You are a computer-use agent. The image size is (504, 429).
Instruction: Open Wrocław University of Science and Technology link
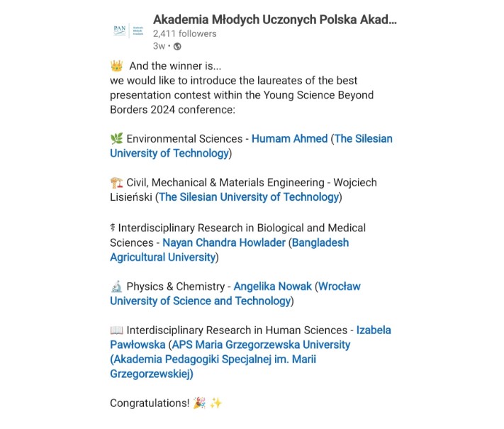pyautogui.click(x=235, y=294)
